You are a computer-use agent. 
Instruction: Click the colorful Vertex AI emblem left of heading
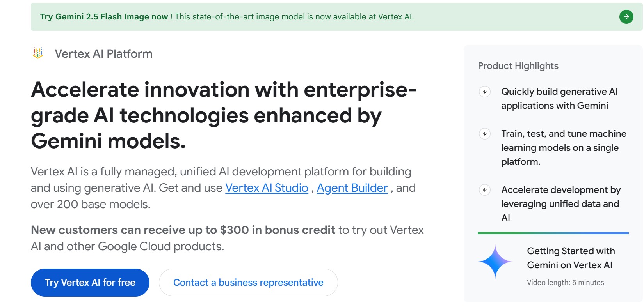tap(39, 53)
